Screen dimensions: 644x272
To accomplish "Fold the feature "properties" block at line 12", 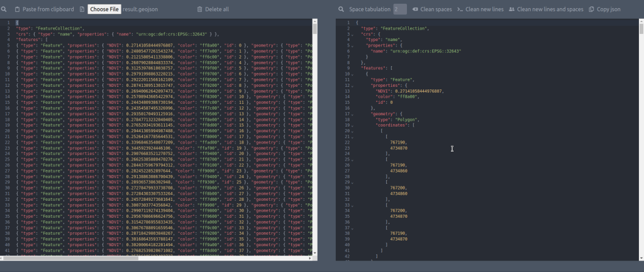I will (x=352, y=86).
